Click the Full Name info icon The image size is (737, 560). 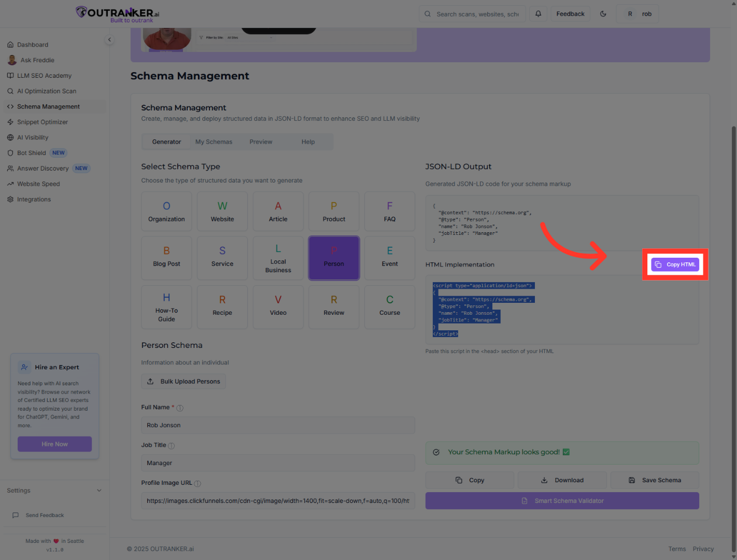[180, 408]
